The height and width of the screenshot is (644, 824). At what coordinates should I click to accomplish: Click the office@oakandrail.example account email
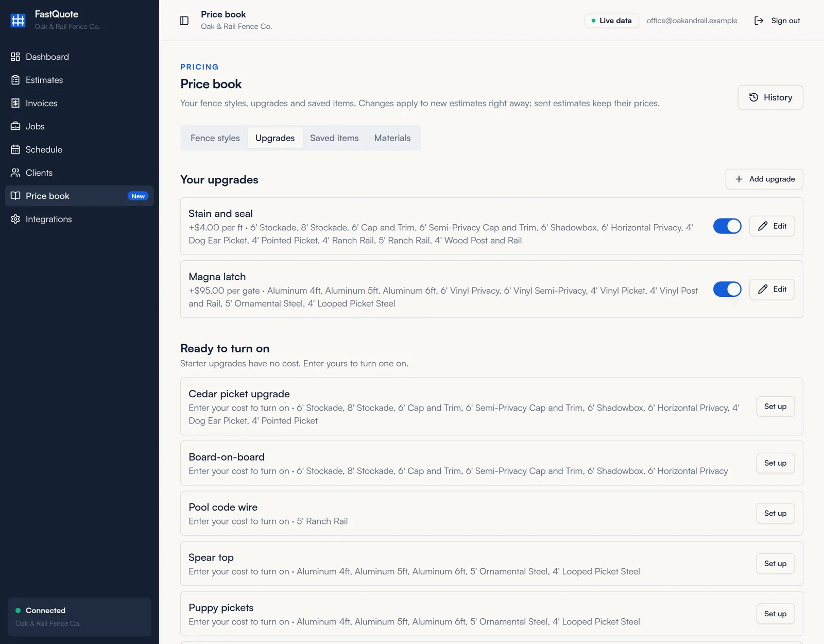pyautogui.click(x=692, y=21)
